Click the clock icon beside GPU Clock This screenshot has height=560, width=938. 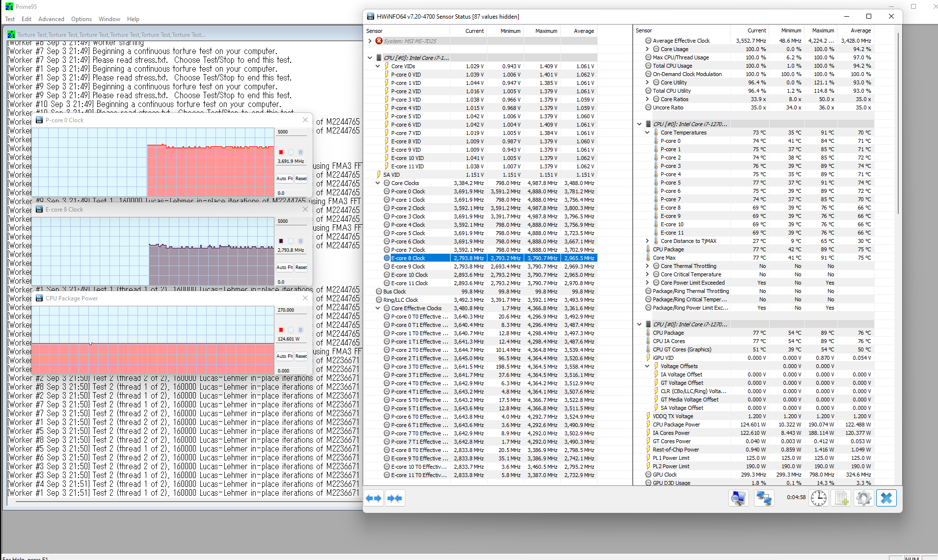click(648, 475)
